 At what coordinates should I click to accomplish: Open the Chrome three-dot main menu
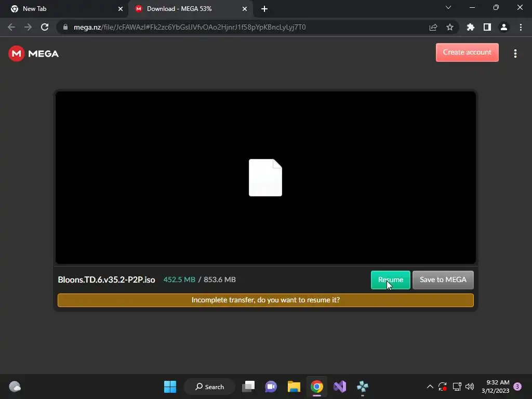tap(521, 27)
